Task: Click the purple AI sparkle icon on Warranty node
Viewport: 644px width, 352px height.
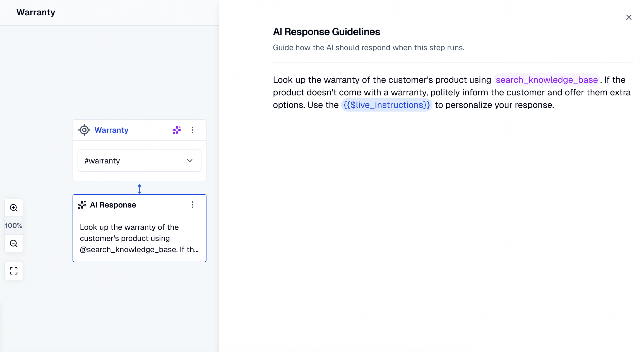Action: click(177, 130)
